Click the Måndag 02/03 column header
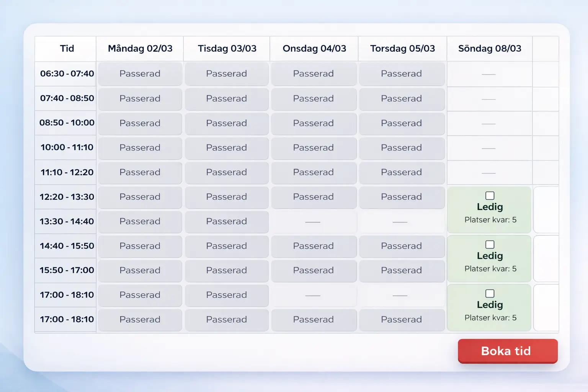This screenshot has width=588, height=392. pos(140,49)
